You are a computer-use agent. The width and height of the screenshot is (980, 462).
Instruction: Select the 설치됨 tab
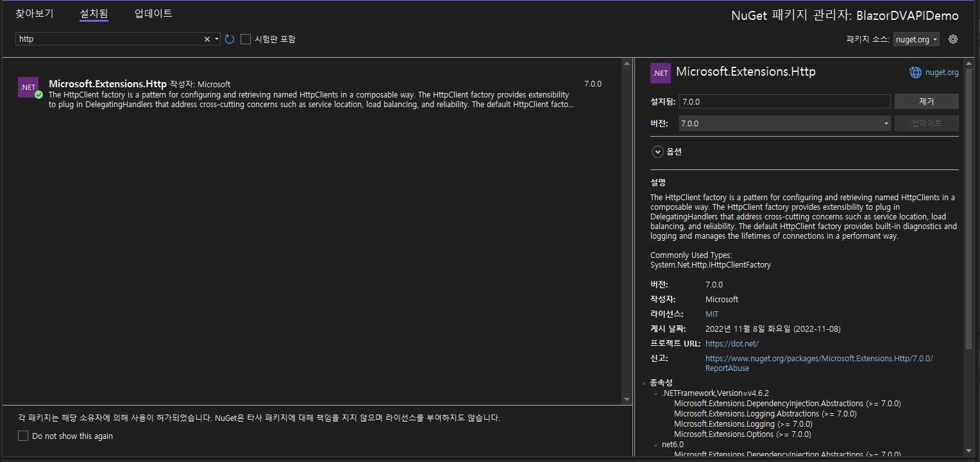(x=94, y=13)
